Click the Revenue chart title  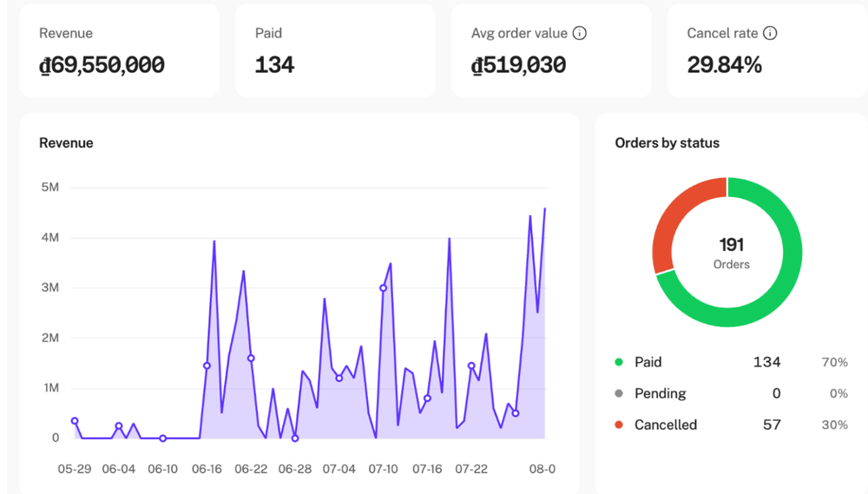(66, 143)
